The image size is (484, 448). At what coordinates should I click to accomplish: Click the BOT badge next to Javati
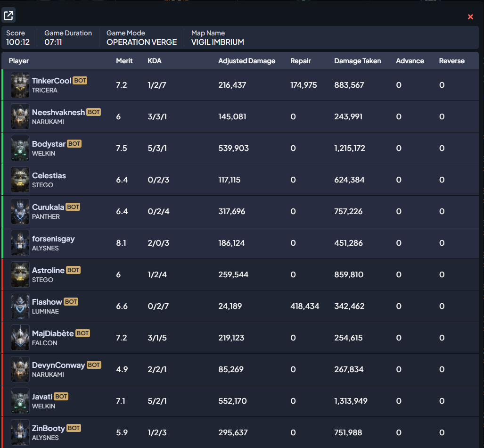(61, 397)
